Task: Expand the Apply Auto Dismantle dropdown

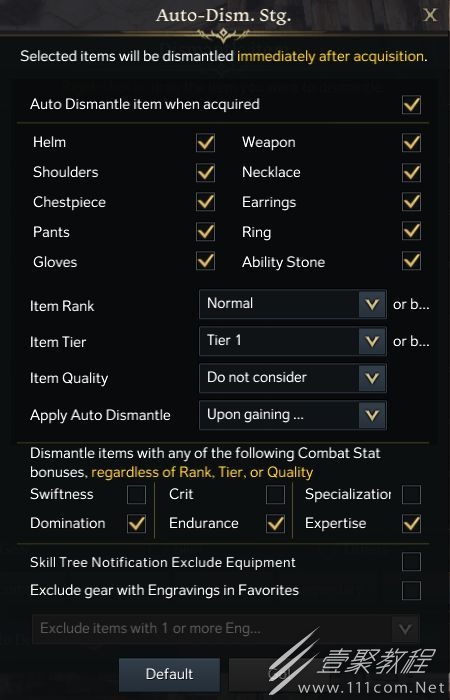Action: point(293,415)
